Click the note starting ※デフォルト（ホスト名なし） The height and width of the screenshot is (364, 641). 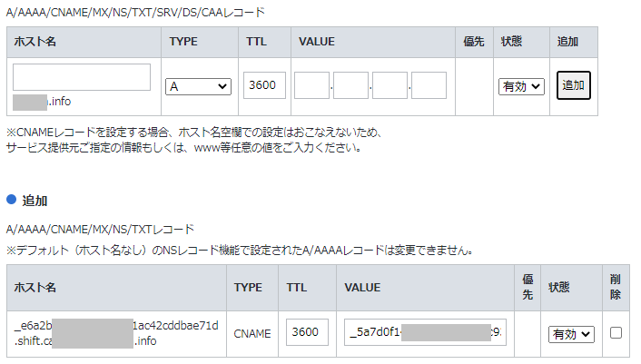click(x=240, y=250)
